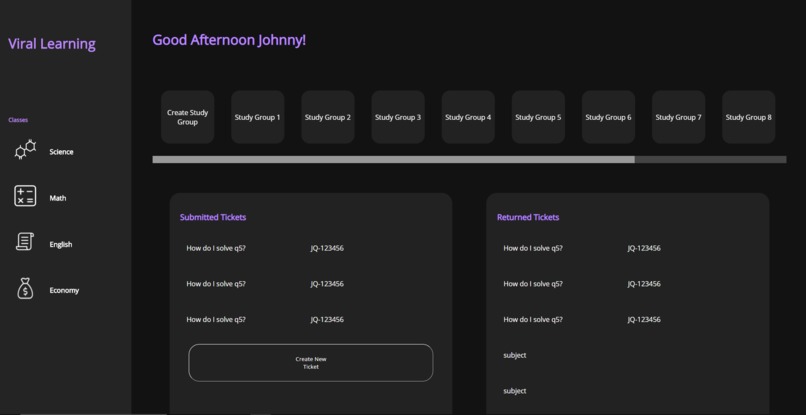Open Study Group 4
The width and height of the screenshot is (806, 415).
click(x=468, y=117)
